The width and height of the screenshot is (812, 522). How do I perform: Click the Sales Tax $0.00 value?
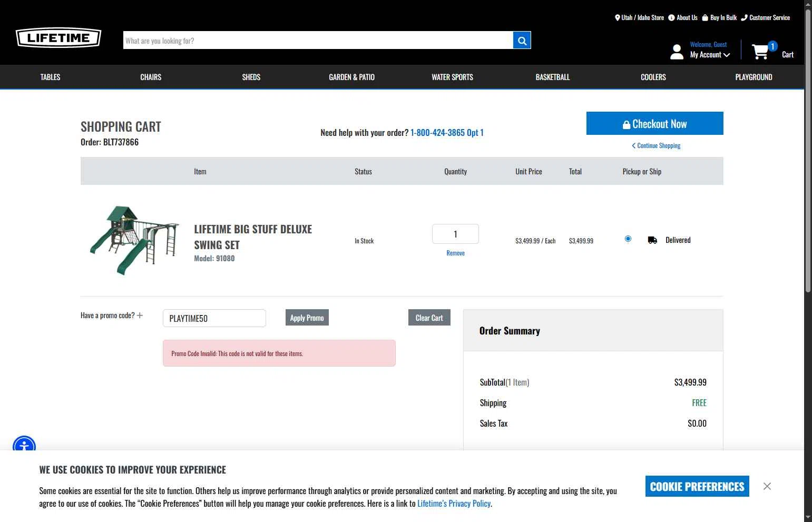pos(697,423)
